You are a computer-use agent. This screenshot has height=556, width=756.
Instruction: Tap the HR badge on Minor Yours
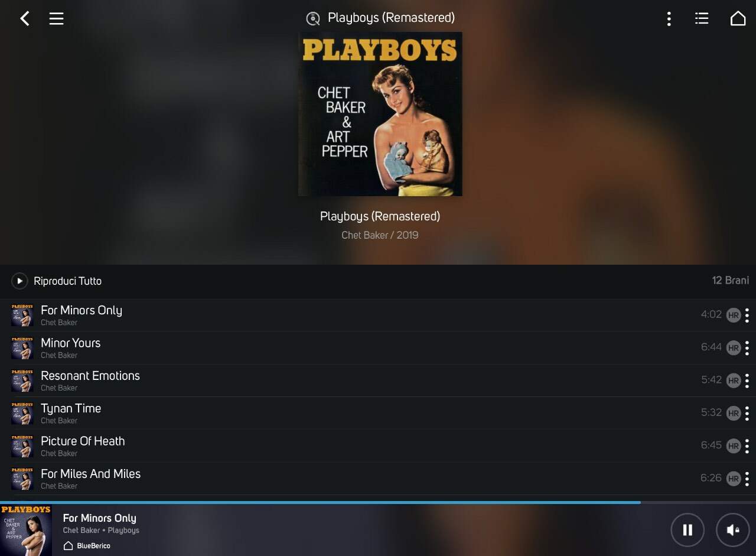pyautogui.click(x=734, y=348)
